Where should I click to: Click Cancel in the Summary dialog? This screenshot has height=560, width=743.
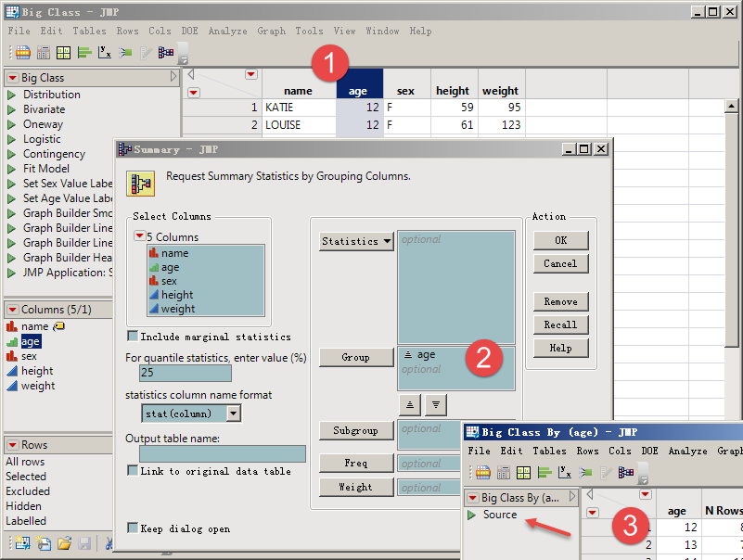(x=561, y=263)
